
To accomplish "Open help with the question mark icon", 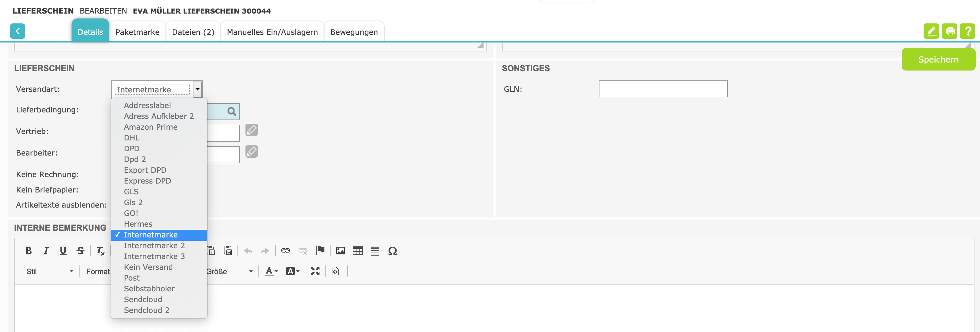I will [x=967, y=31].
